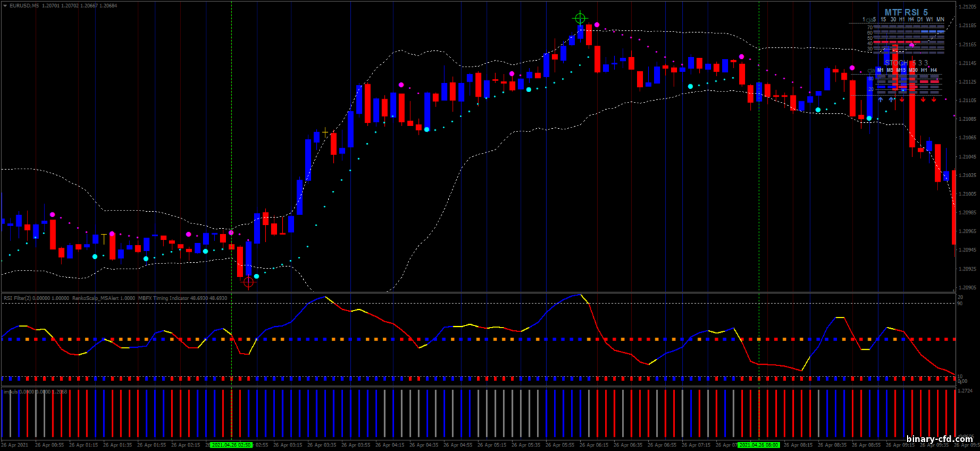Click the blue up arrow under STOCH M5
The height and width of the screenshot is (451, 980).
click(891, 99)
